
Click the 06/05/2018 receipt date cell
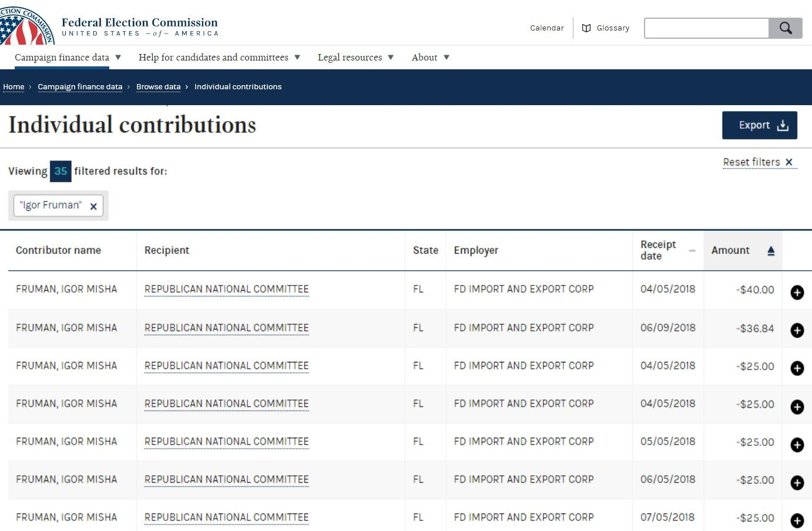point(668,479)
